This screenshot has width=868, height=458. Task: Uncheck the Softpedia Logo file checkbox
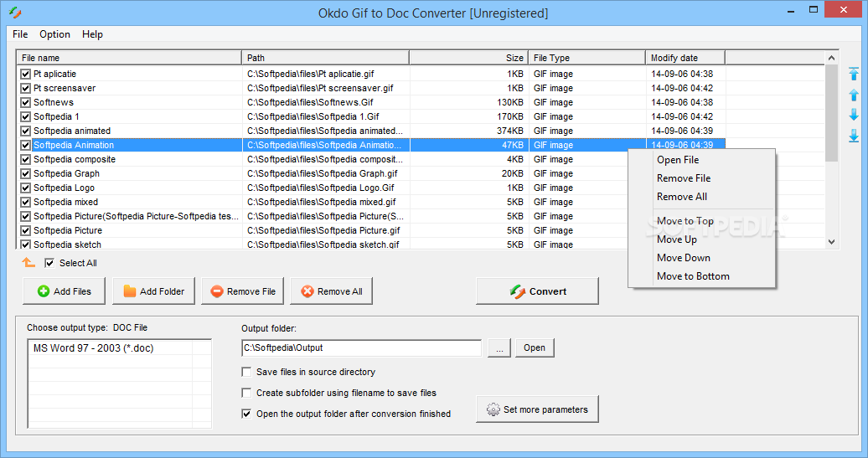25,188
